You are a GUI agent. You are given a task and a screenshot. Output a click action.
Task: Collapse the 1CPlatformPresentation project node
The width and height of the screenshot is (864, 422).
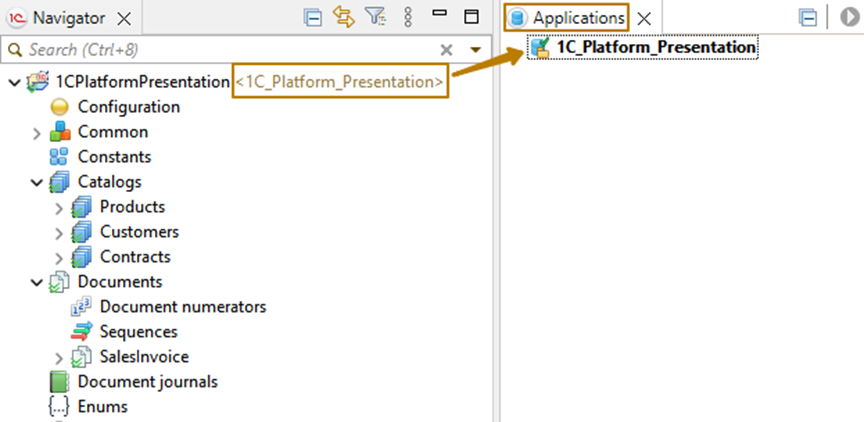[x=13, y=82]
